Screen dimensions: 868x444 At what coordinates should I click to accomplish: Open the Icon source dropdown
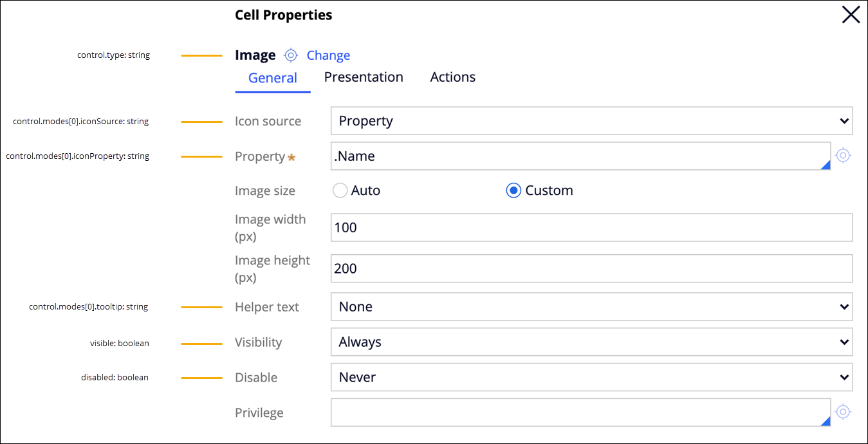point(591,121)
